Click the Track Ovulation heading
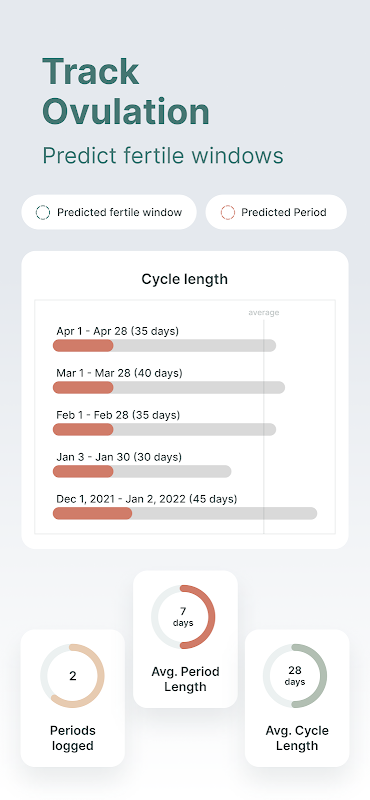This screenshot has height=800, width=370. click(x=126, y=92)
